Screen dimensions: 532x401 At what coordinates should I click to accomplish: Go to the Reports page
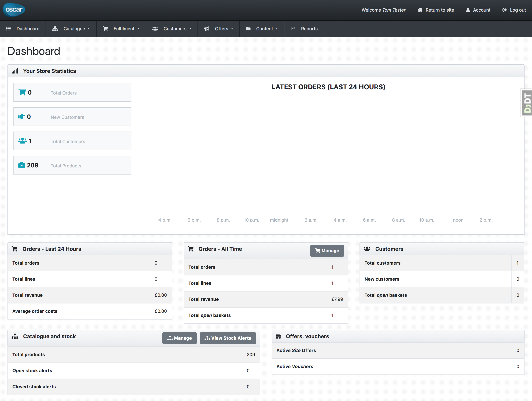(x=304, y=29)
